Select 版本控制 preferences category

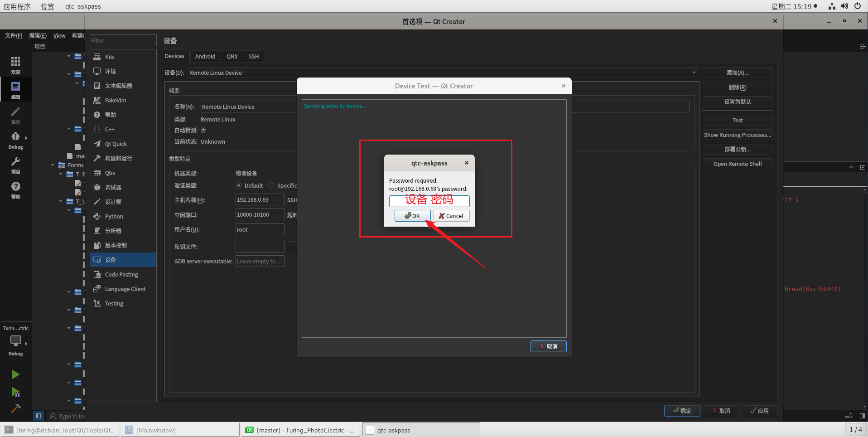[x=123, y=245]
